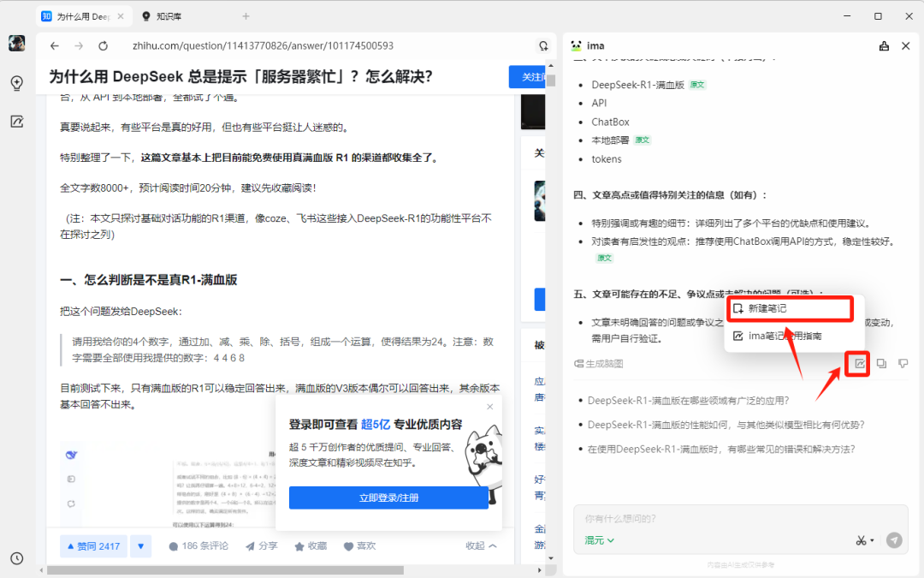924x578 pixels.
Task: Click the AI interpret icon beside address bar
Action: pyautogui.click(x=542, y=46)
